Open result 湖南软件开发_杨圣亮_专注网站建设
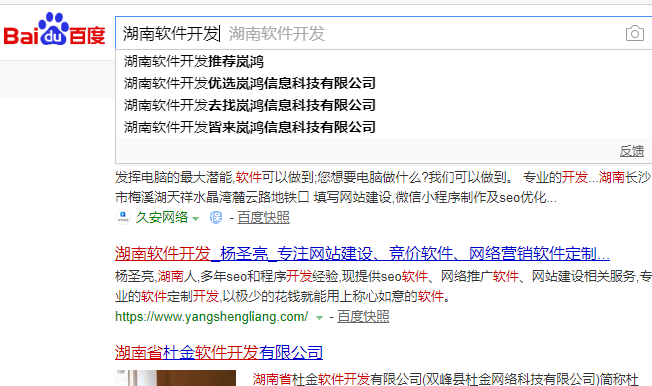 [x=362, y=253]
